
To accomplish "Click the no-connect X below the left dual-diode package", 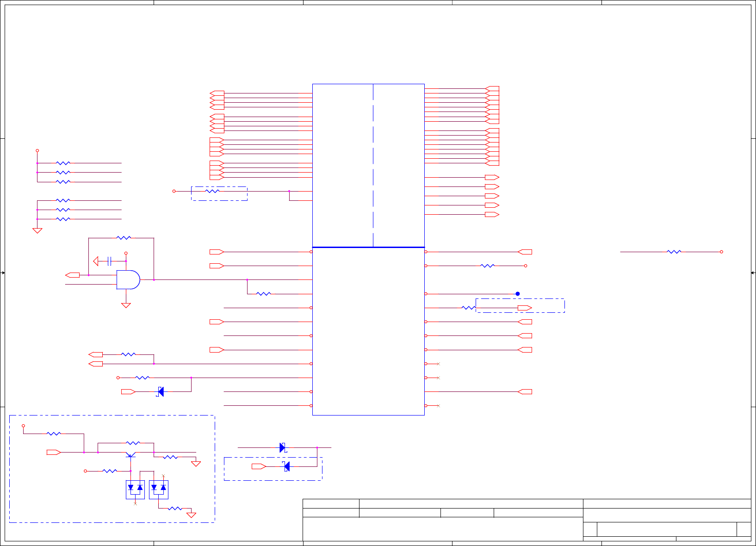I will click(x=135, y=503).
